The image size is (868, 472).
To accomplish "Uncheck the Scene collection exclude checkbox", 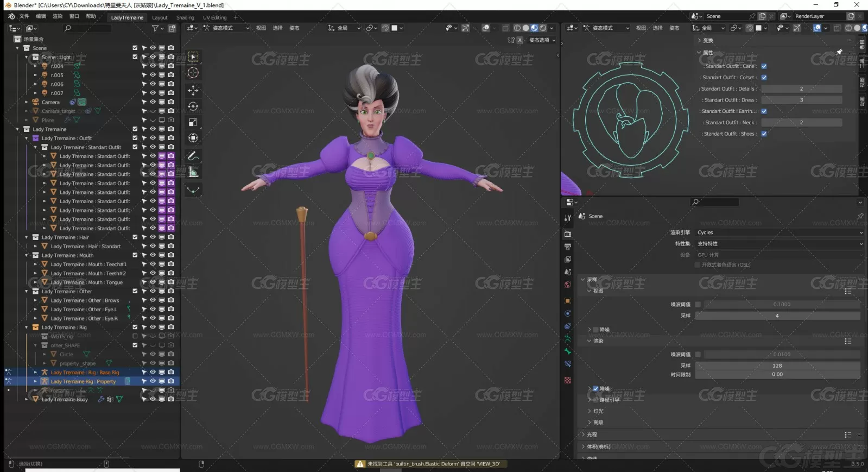I will point(135,48).
